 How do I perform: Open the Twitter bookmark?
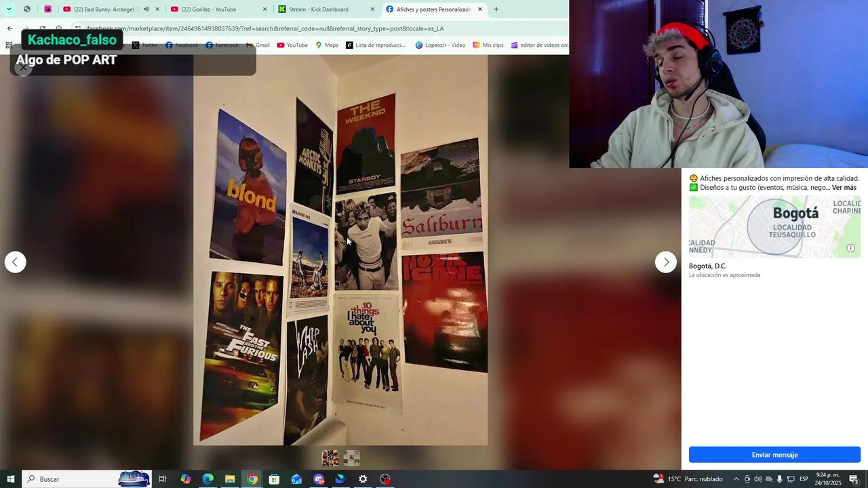coord(145,45)
